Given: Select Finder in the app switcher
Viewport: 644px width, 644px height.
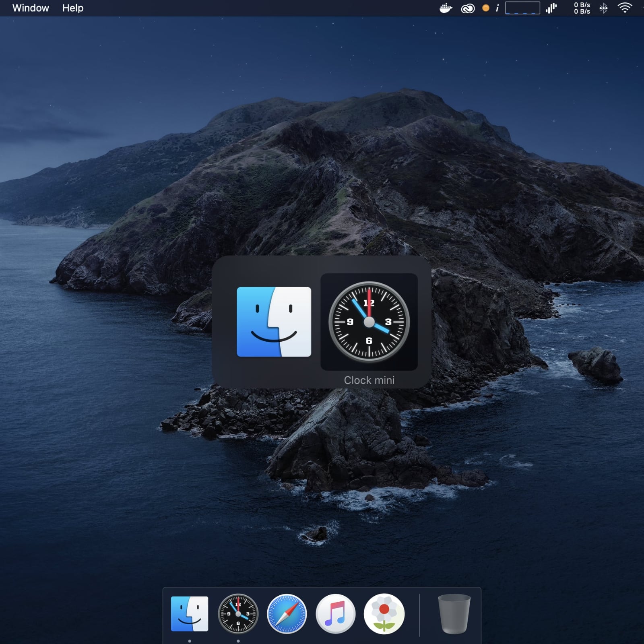Looking at the screenshot, I should (274, 322).
